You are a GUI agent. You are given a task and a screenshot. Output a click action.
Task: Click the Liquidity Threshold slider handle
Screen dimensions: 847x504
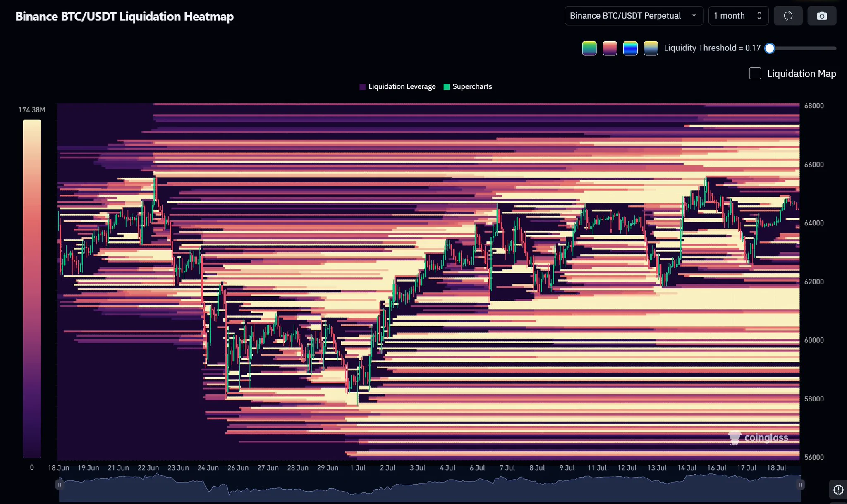[x=770, y=48]
